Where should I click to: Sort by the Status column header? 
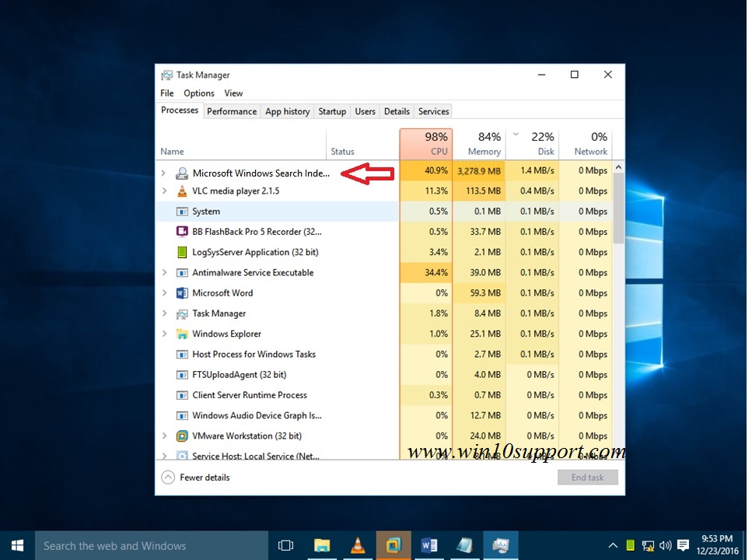point(363,143)
